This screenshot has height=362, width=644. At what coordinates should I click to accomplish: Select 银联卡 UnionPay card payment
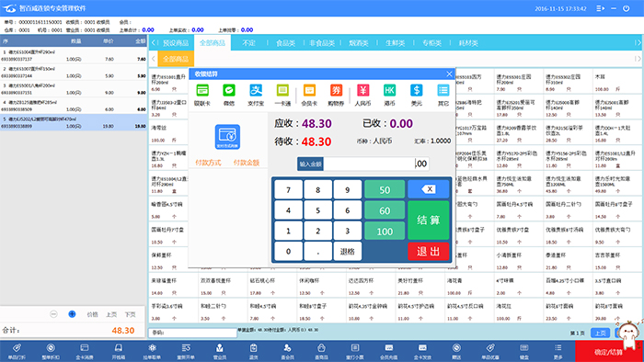(202, 95)
